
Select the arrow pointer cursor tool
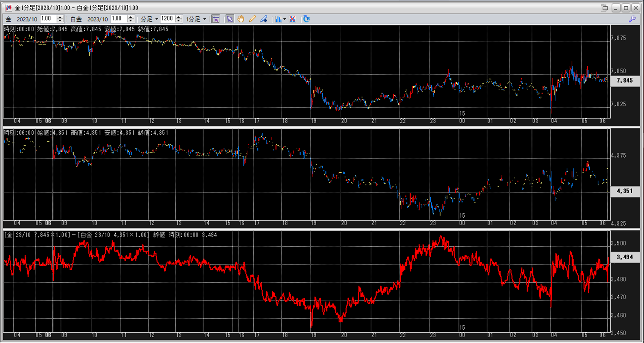point(230,19)
